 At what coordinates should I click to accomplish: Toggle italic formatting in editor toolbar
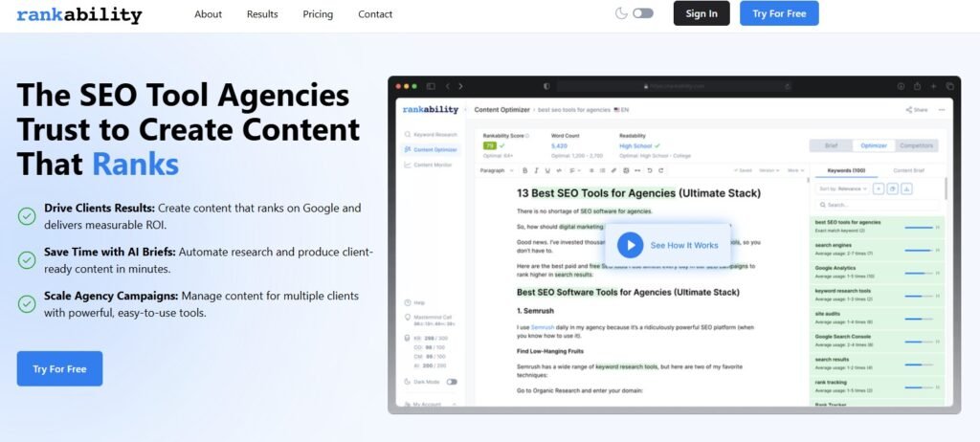pyautogui.click(x=536, y=170)
